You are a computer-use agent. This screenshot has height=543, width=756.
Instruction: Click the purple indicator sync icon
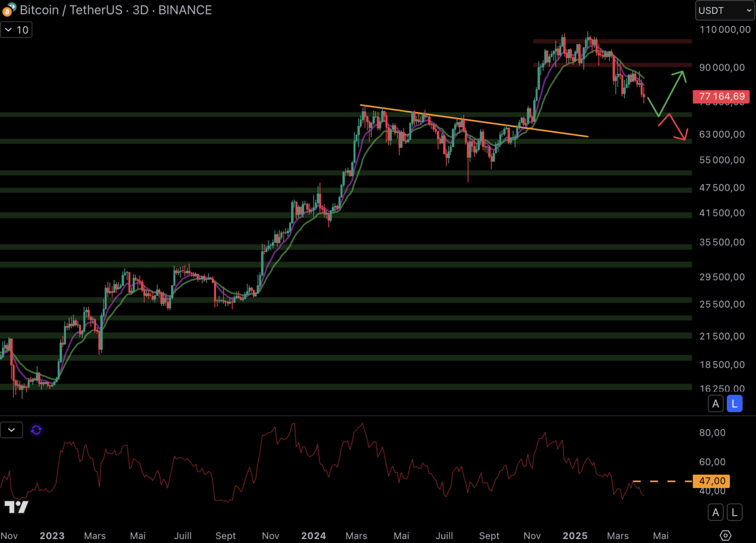click(x=36, y=430)
